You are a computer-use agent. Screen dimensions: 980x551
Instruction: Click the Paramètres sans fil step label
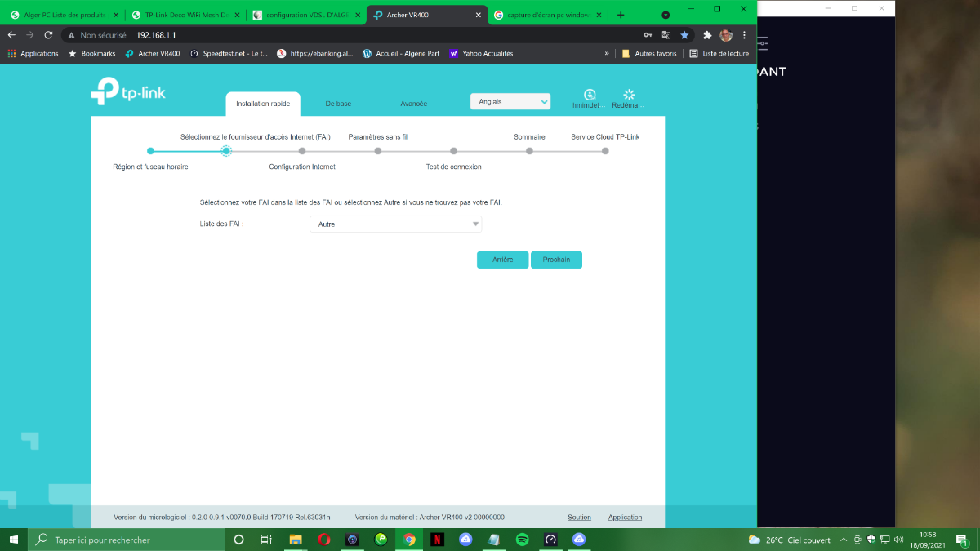click(x=378, y=137)
